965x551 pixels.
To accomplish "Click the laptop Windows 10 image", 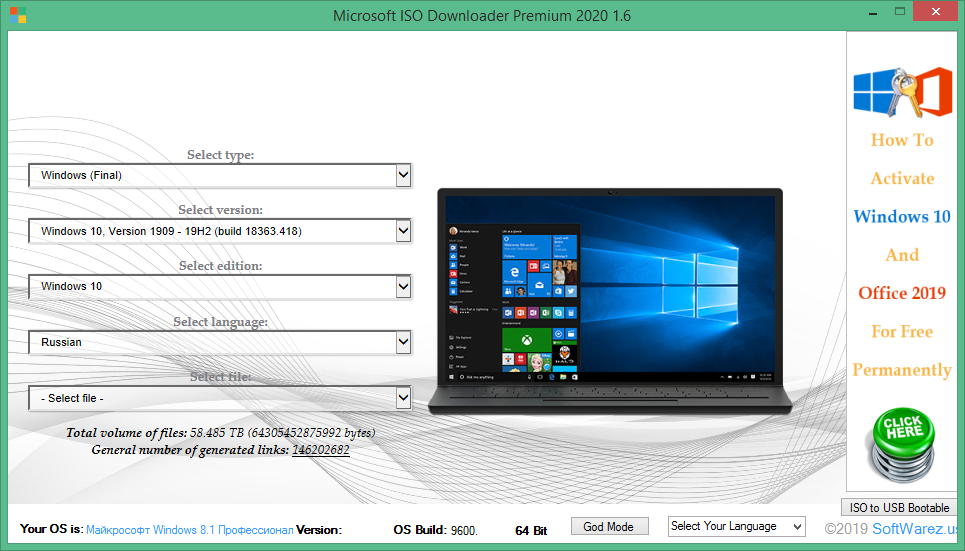I will (x=610, y=301).
